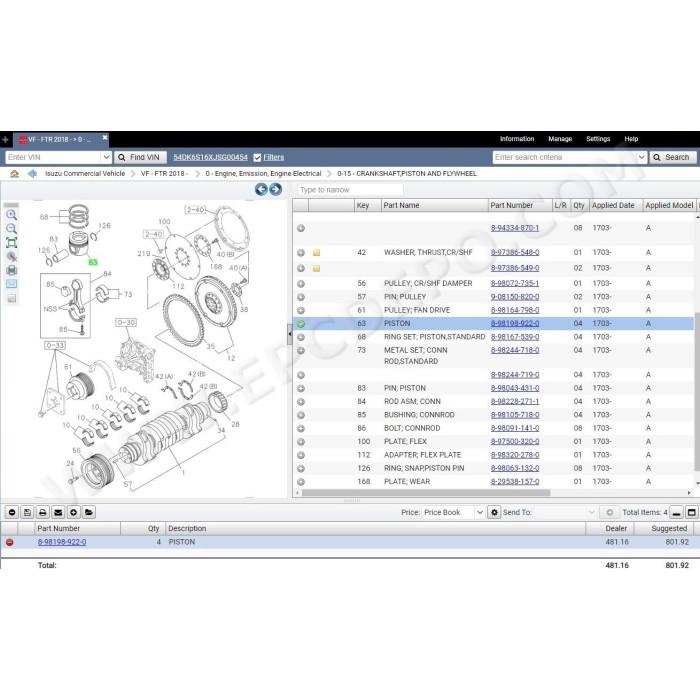Open the Send To dropdown
700x700 pixels.
592,512
